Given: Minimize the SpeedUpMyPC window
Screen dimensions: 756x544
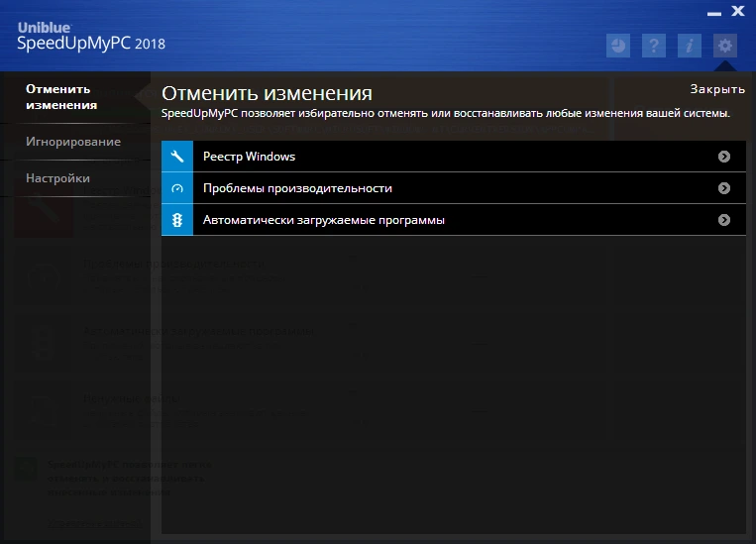Looking at the screenshot, I should click(x=714, y=14).
